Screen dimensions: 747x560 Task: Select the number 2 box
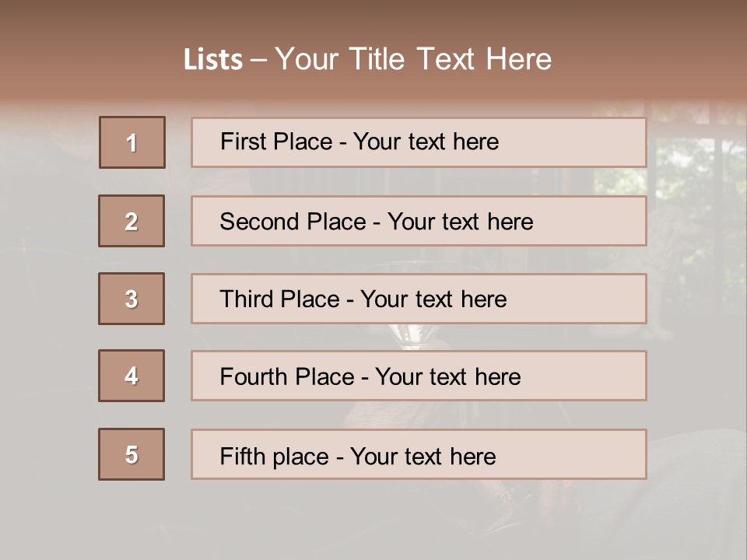132,221
